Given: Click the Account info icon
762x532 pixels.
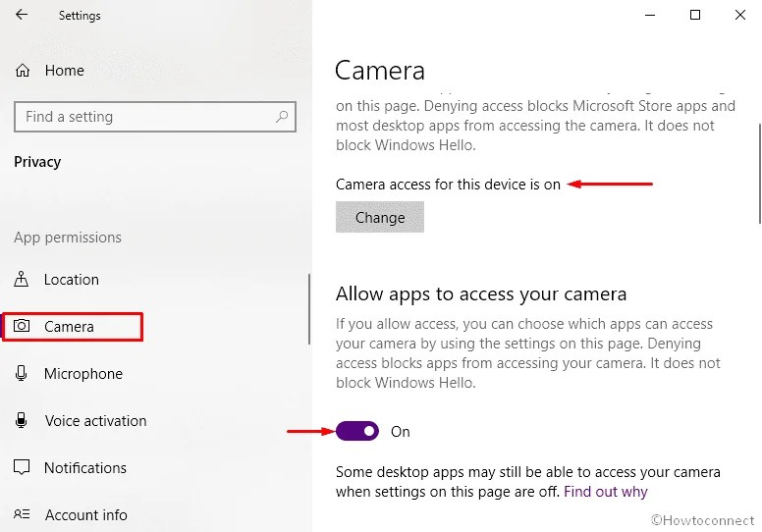Looking at the screenshot, I should pos(22,514).
